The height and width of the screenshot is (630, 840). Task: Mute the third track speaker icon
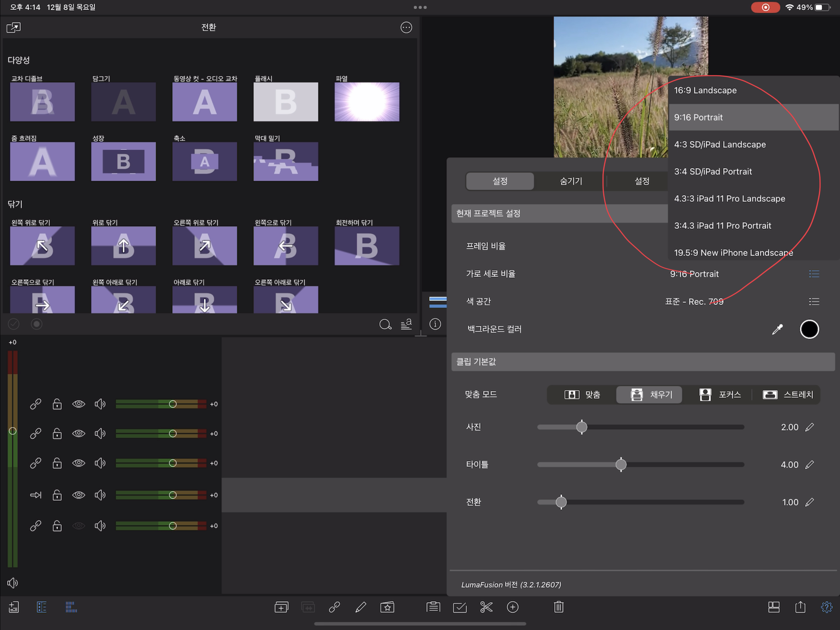pyautogui.click(x=100, y=463)
